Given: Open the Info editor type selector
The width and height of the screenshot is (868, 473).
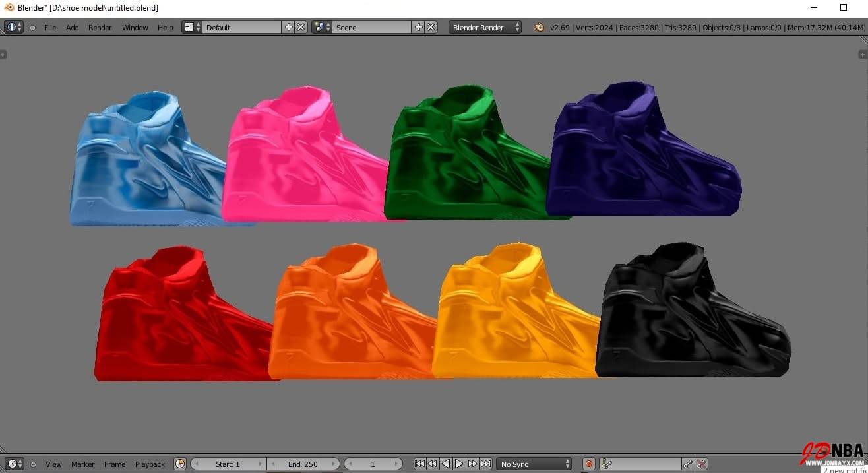Looking at the screenshot, I should (x=14, y=27).
